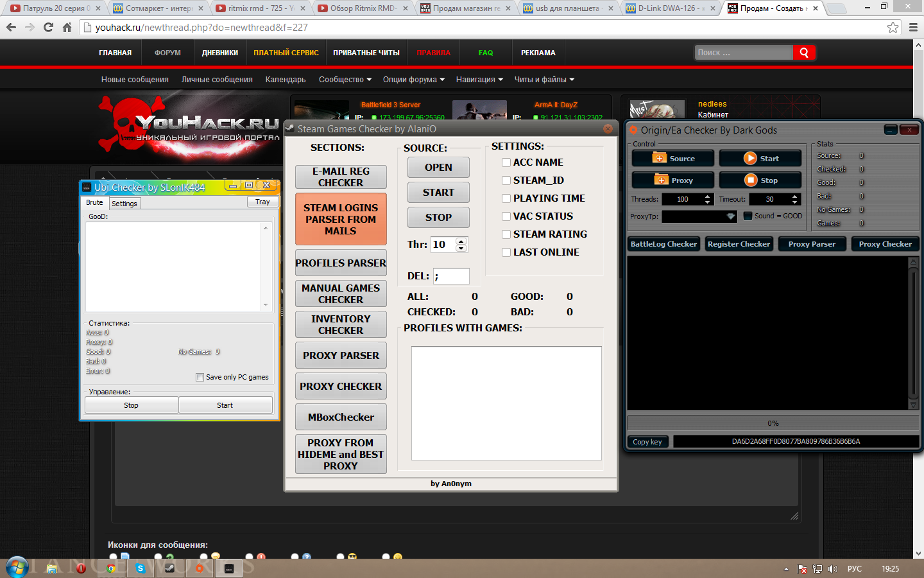
Task: Switch to Settings tab in Ubi Checker
Action: pos(124,204)
